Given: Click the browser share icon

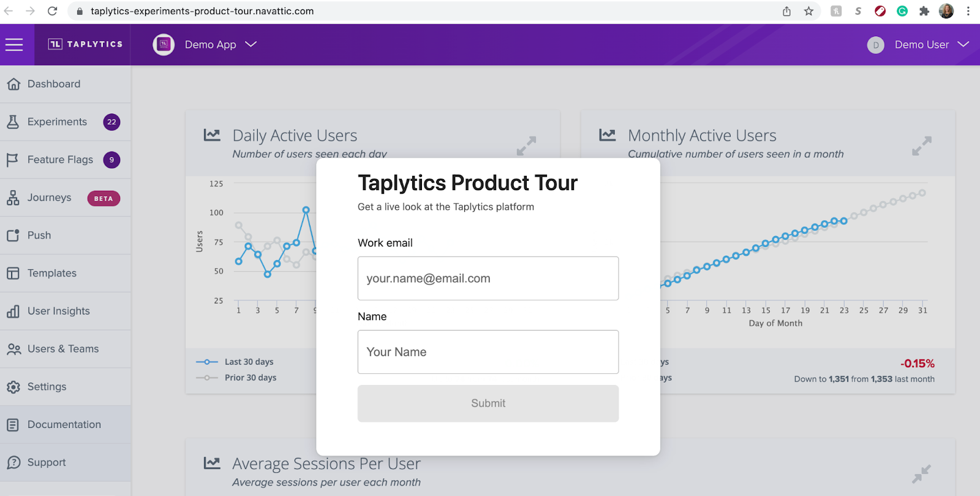Looking at the screenshot, I should pos(786,11).
